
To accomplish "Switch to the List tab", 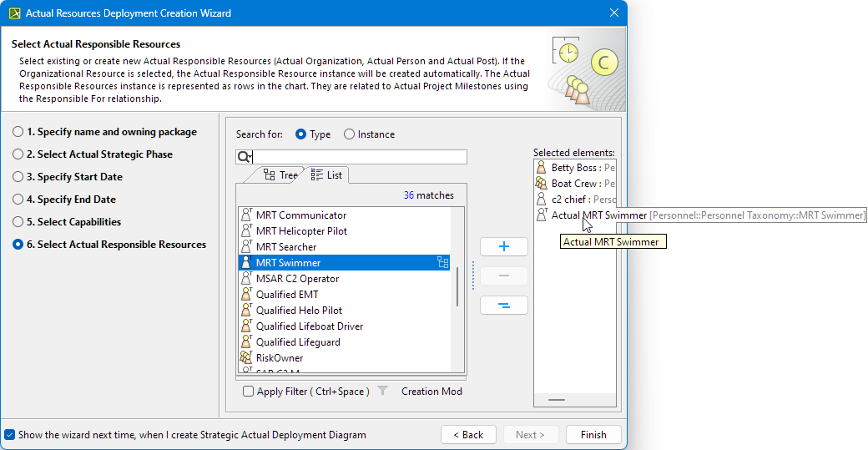I will pyautogui.click(x=326, y=175).
